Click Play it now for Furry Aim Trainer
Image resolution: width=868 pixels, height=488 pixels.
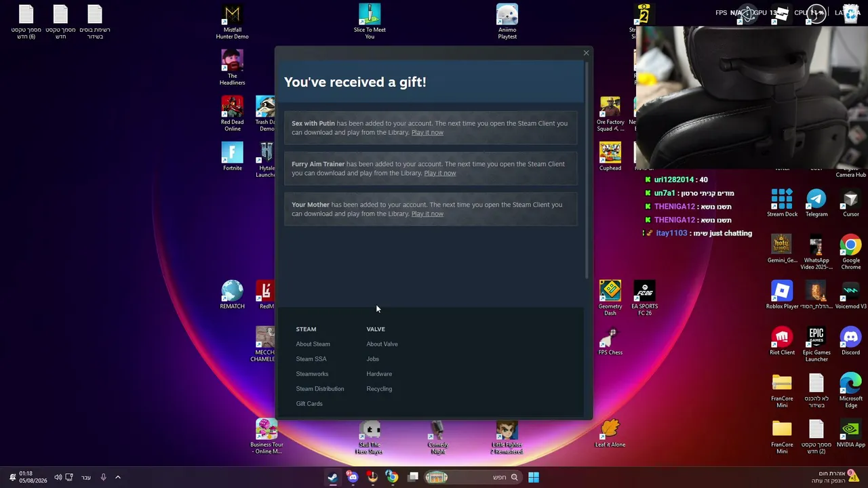[440, 174]
